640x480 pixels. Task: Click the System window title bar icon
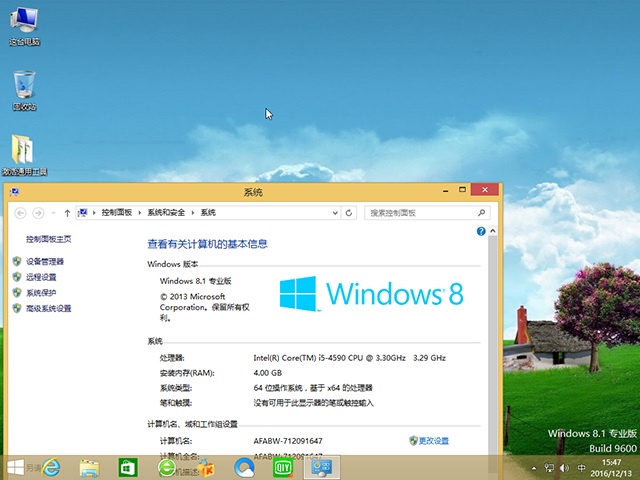click(x=14, y=192)
